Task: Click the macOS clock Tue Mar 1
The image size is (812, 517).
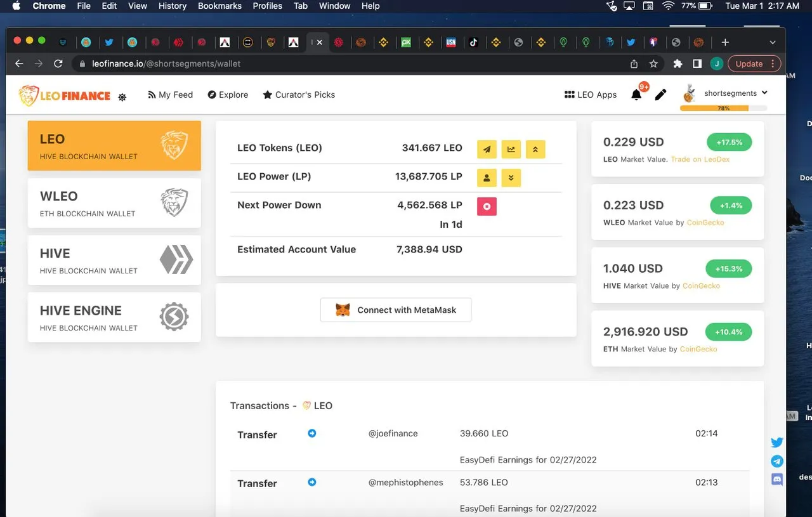Action: click(762, 6)
